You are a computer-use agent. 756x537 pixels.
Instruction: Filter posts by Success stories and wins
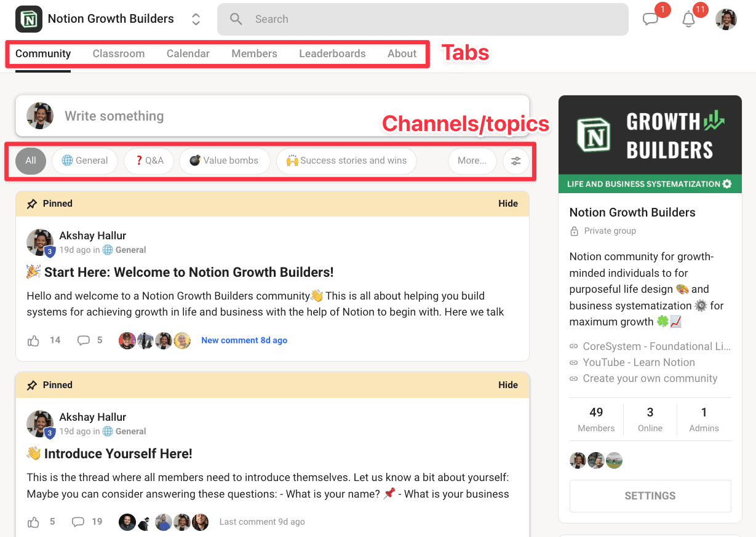346,161
